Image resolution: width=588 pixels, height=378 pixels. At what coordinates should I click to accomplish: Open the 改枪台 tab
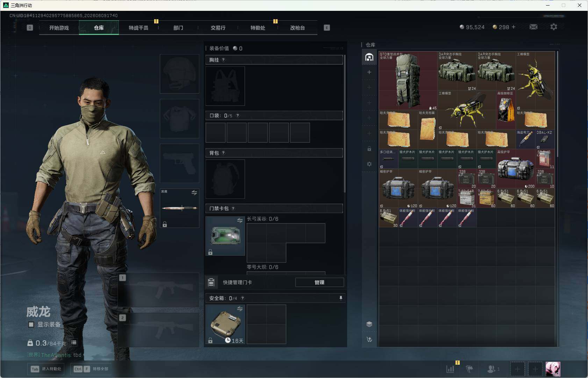[297, 28]
